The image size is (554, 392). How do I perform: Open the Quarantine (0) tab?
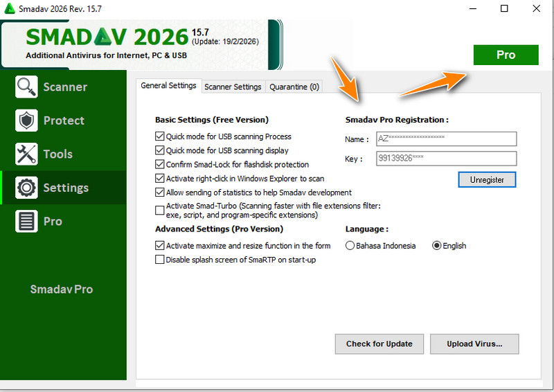(x=294, y=87)
